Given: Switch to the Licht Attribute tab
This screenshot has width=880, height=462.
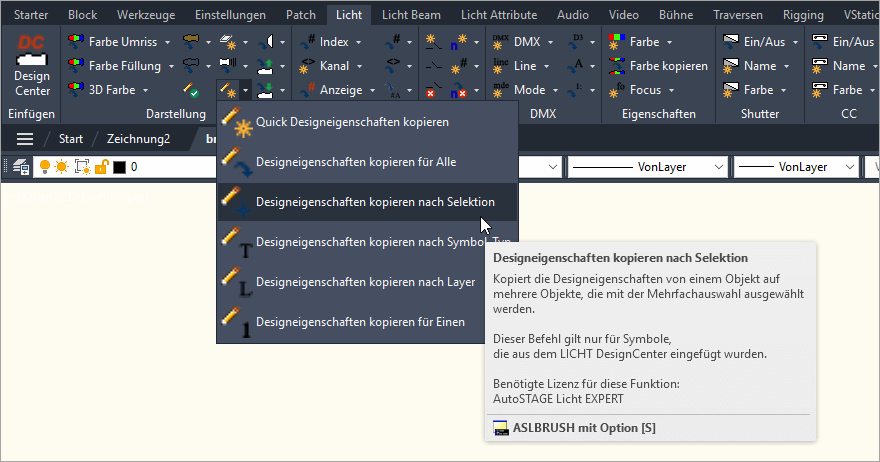Looking at the screenshot, I should tap(499, 15).
